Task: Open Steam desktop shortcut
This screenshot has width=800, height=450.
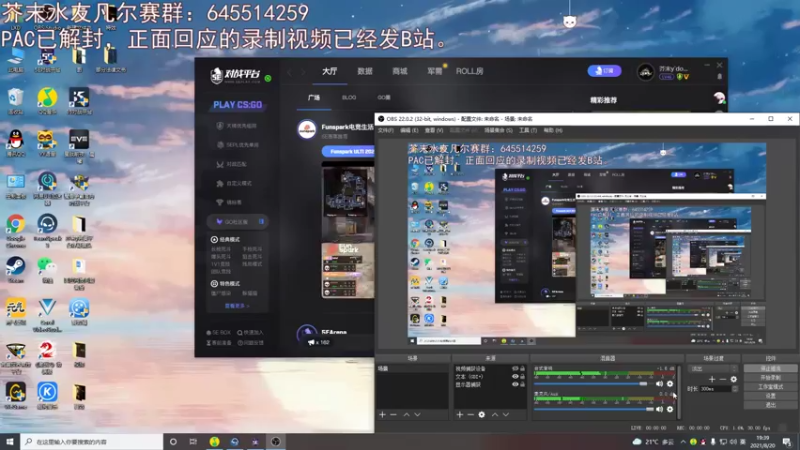Action: pos(16,270)
